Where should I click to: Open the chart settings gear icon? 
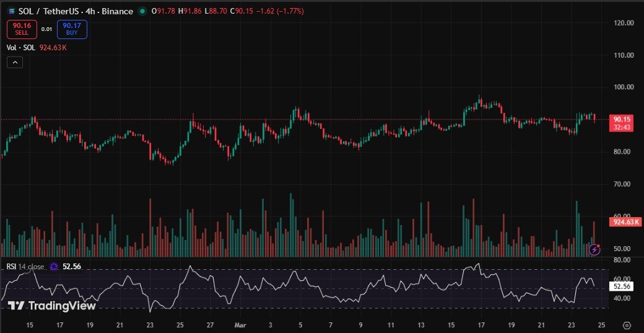tap(627, 324)
